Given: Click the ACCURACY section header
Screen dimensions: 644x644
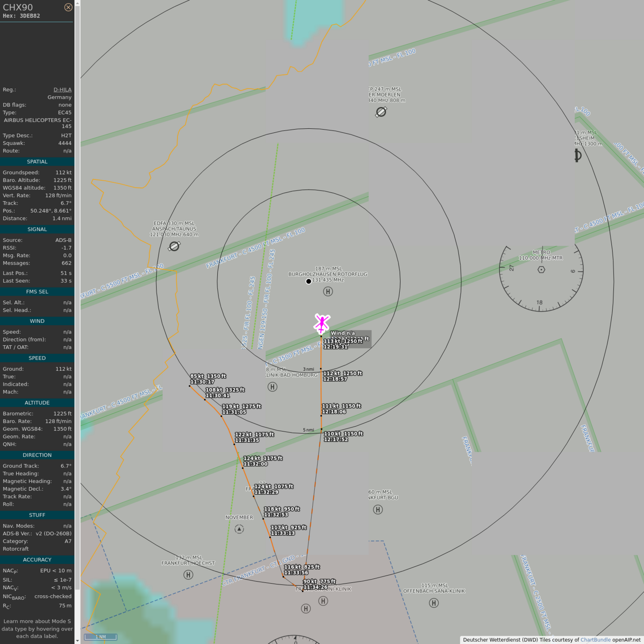Looking at the screenshot, I should coord(37,559).
